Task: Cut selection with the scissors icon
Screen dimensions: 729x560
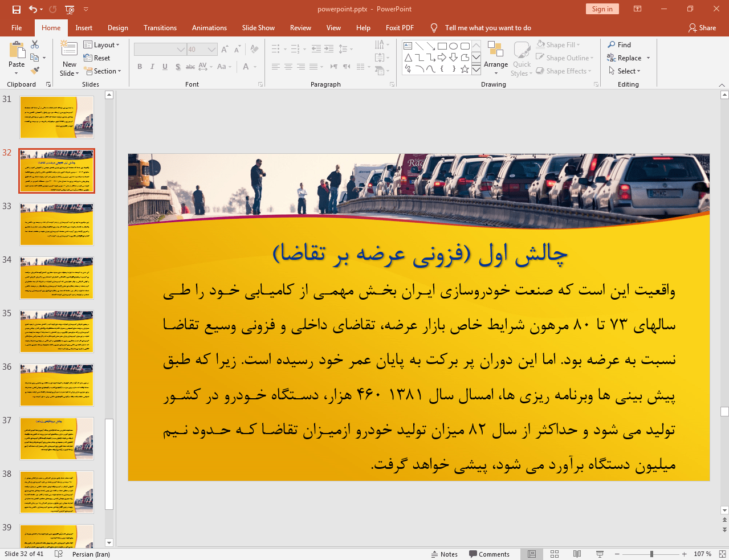Action: point(35,44)
